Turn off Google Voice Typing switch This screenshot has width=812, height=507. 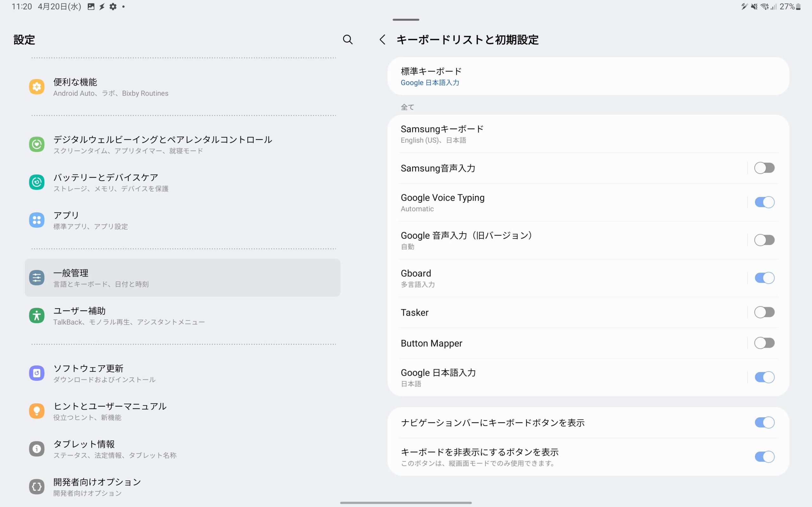[764, 202]
